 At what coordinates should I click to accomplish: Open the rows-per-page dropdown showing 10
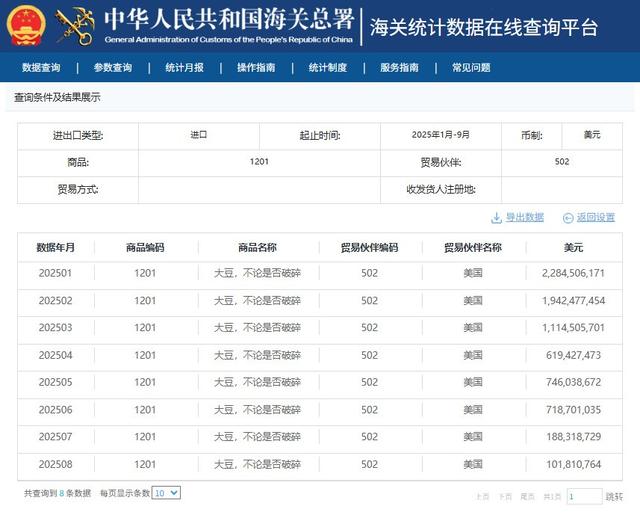pyautogui.click(x=166, y=493)
